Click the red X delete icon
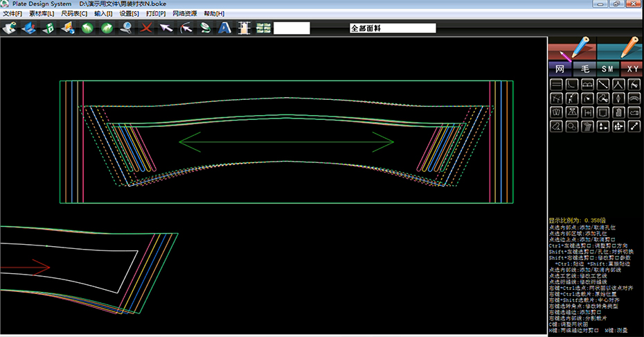 pos(146,28)
